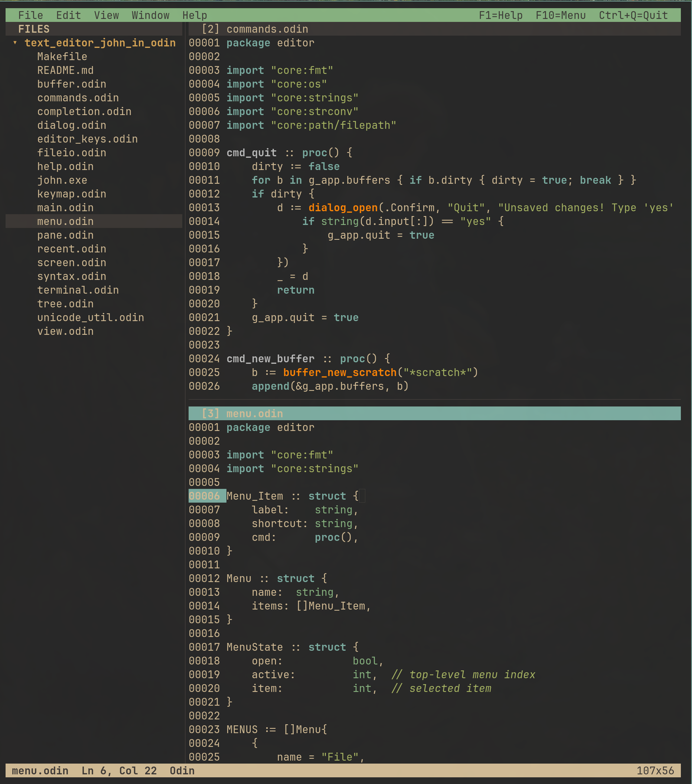Click menu.odin filename in status bar
Image resolution: width=692 pixels, height=784 pixels.
coord(40,771)
